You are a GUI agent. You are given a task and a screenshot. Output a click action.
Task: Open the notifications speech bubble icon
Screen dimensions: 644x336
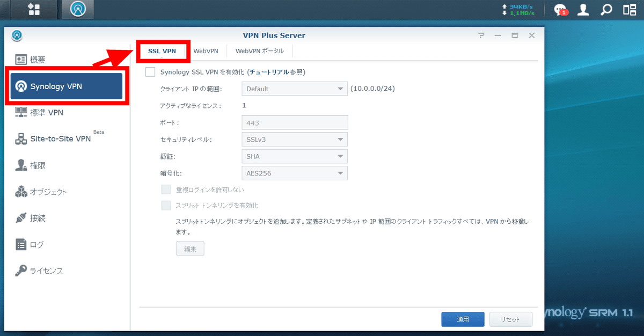(x=560, y=10)
